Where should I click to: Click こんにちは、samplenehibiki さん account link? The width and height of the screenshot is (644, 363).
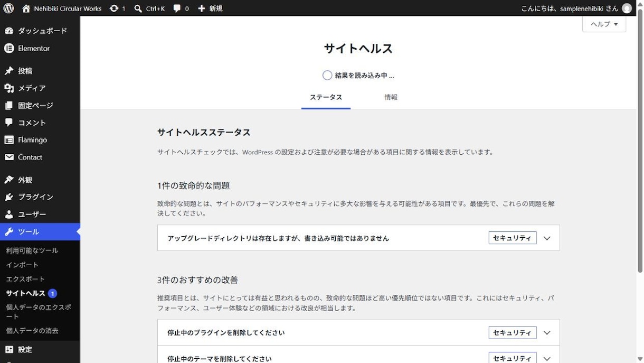click(570, 8)
